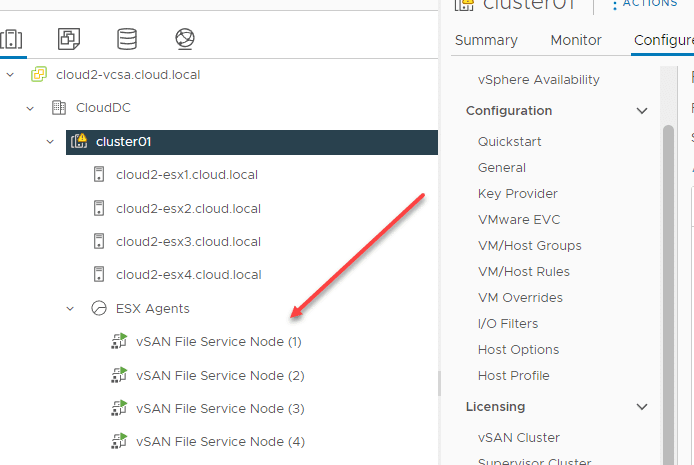Viewport: 694px width, 465px height.
Task: Open Quickstart configuration page
Action: (x=509, y=142)
